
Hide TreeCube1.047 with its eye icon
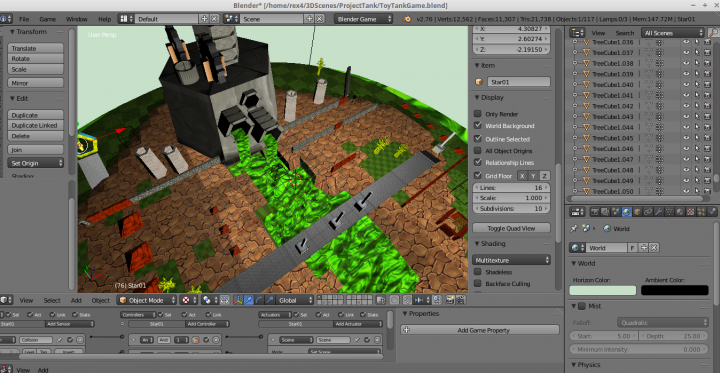coord(686,159)
